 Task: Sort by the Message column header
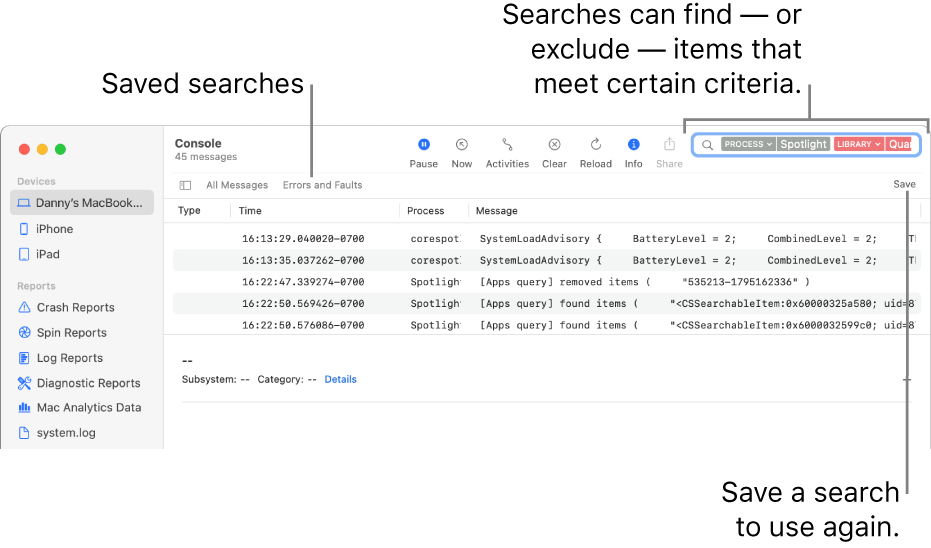[x=496, y=211]
